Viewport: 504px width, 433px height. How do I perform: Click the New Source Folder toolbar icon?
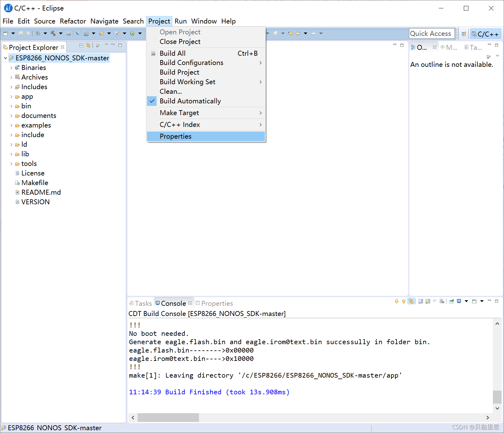tap(101, 33)
